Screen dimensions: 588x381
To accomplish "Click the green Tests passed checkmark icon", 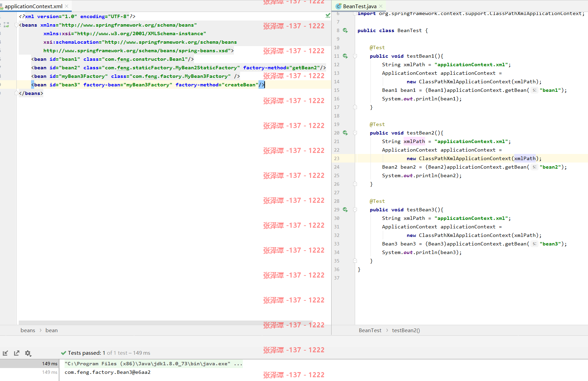I will (64, 353).
